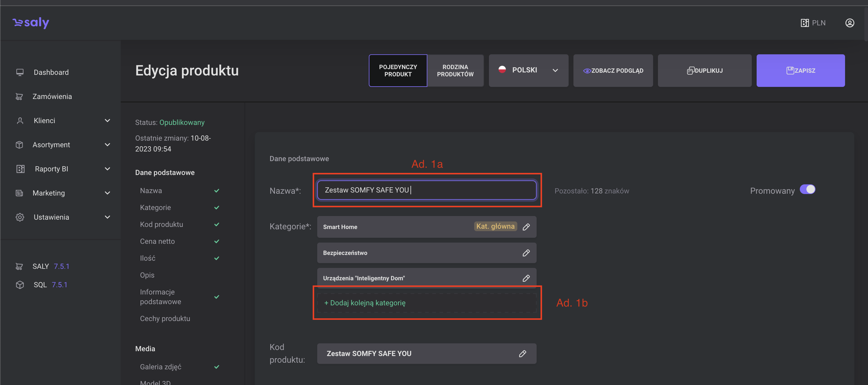Open the user account icon
Viewport: 868px width, 385px height.
[850, 23]
